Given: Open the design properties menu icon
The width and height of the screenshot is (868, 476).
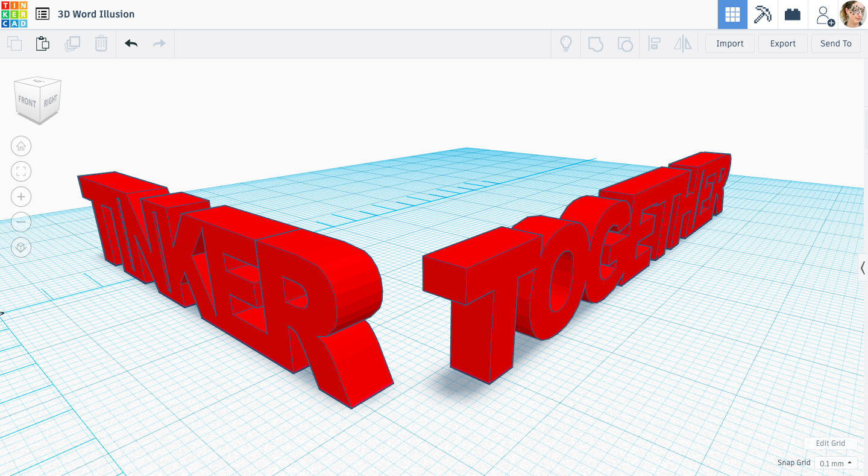Looking at the screenshot, I should (x=42, y=14).
